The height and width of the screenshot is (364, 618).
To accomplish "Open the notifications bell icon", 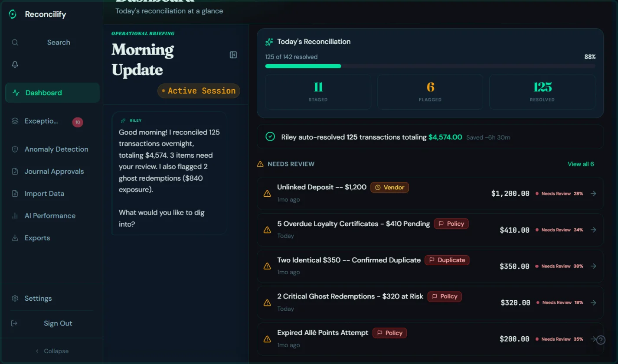I will tap(15, 64).
